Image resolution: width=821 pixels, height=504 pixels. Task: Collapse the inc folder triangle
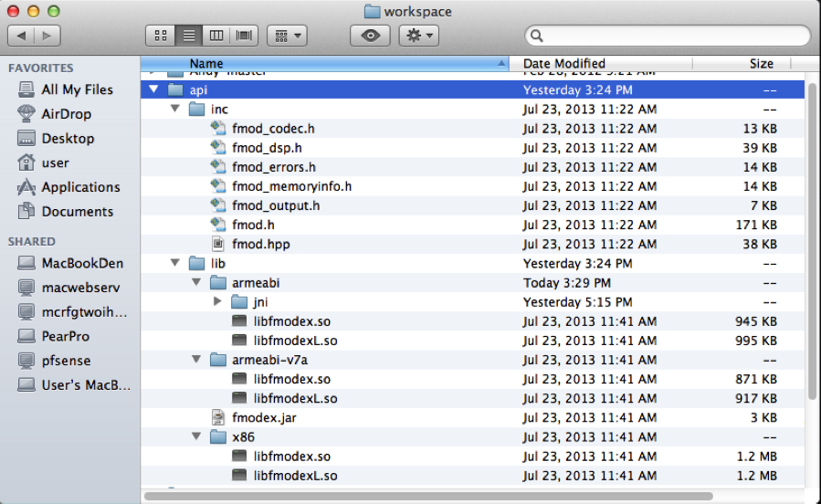point(174,109)
